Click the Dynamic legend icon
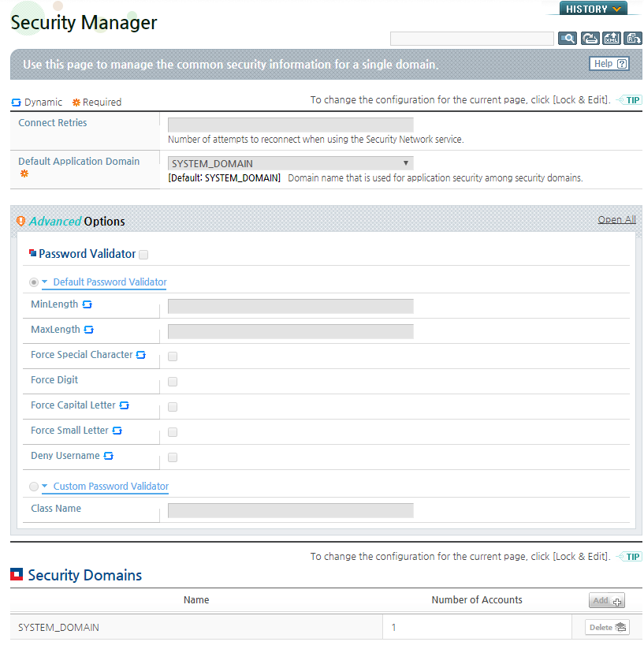Image resolution: width=644 pixels, height=653 pixels. (16, 103)
